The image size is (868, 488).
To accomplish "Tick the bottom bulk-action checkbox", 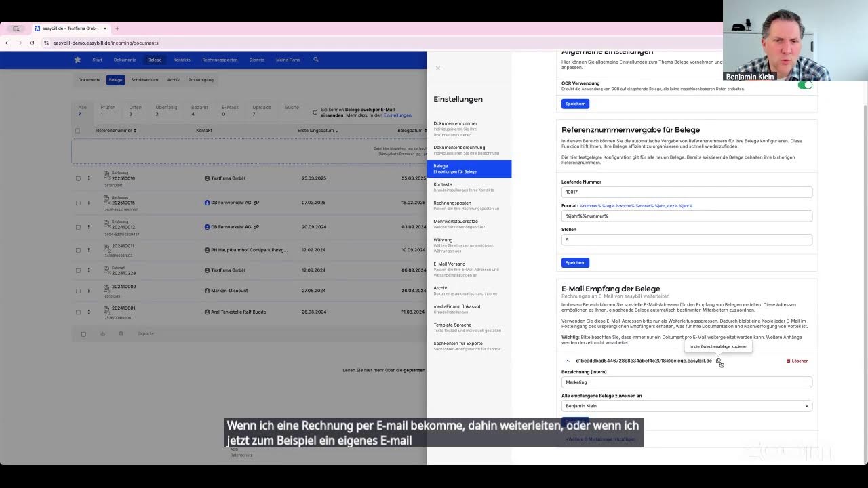I will 83,334.
